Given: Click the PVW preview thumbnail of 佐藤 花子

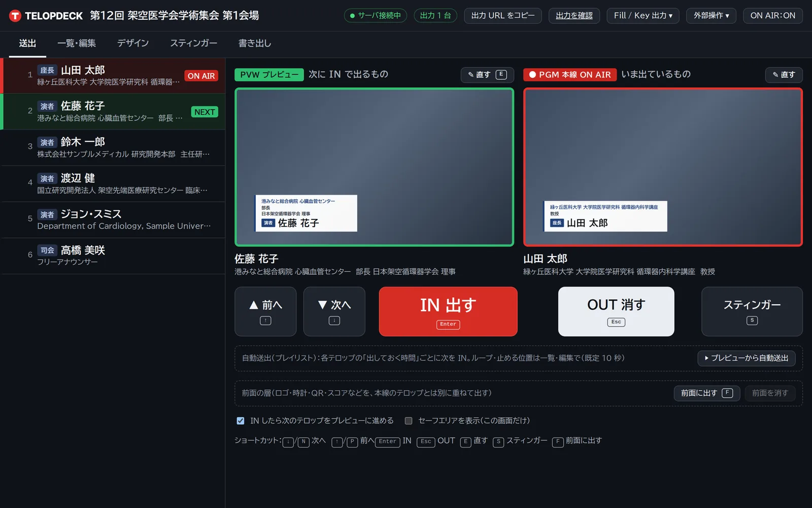Looking at the screenshot, I should [375, 167].
